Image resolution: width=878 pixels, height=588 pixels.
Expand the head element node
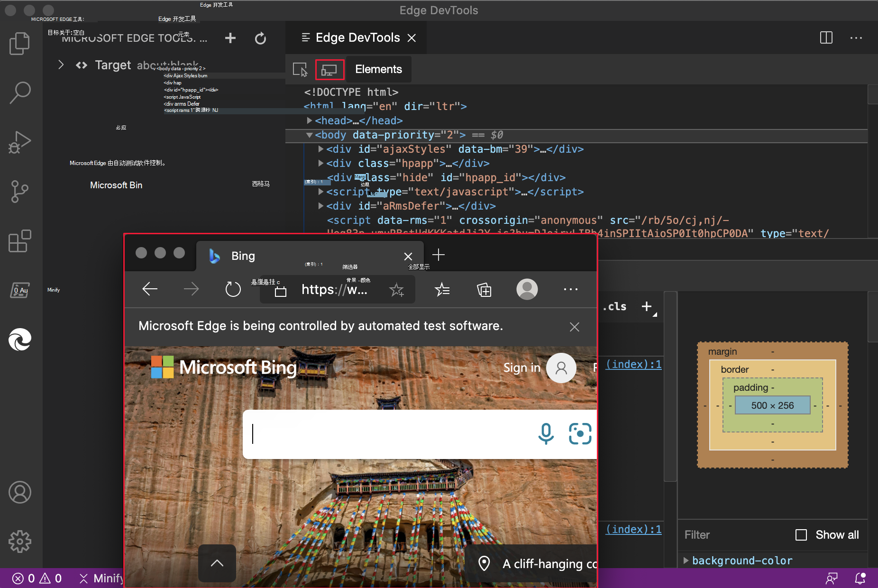point(310,121)
